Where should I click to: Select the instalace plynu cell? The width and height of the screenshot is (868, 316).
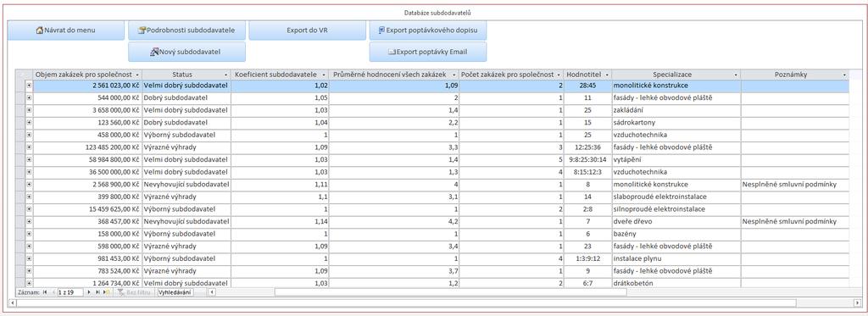pyautogui.click(x=676, y=258)
